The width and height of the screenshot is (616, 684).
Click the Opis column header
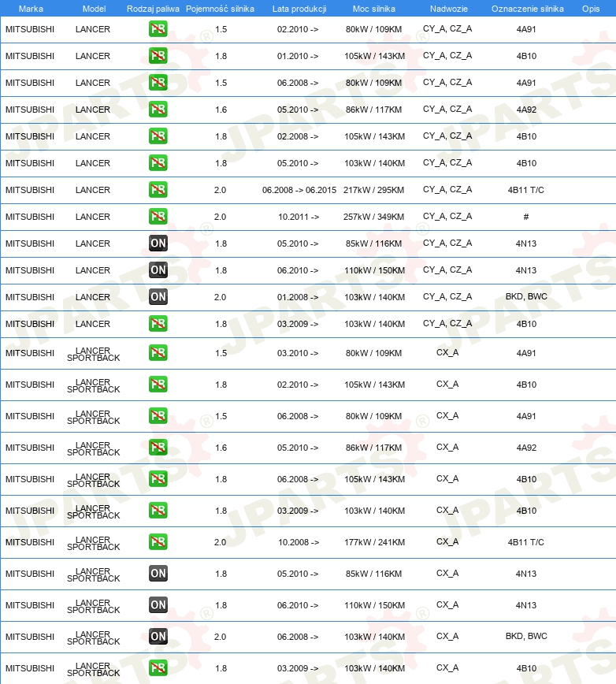pos(591,9)
